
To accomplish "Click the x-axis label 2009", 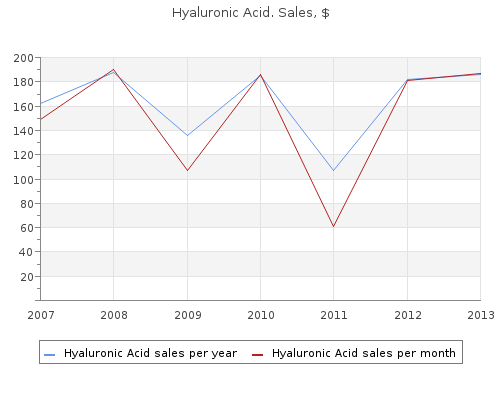I will (188, 315).
